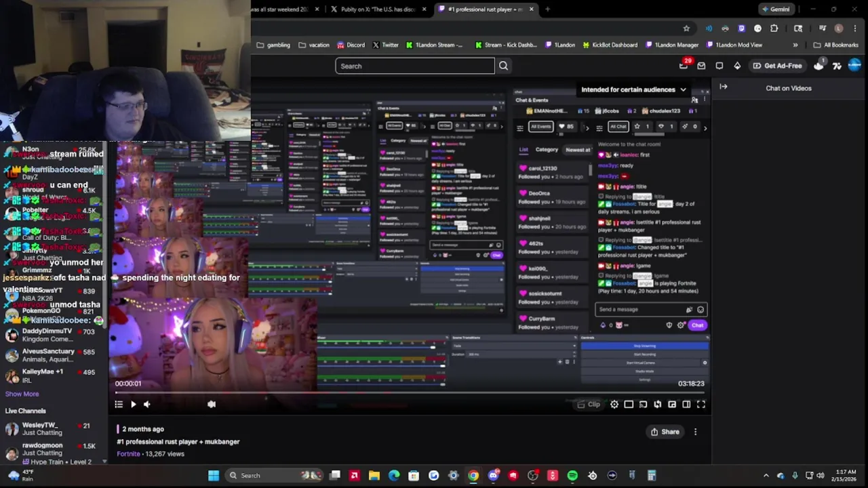Click the Clip button on player
868x488 pixels.
click(x=589, y=405)
